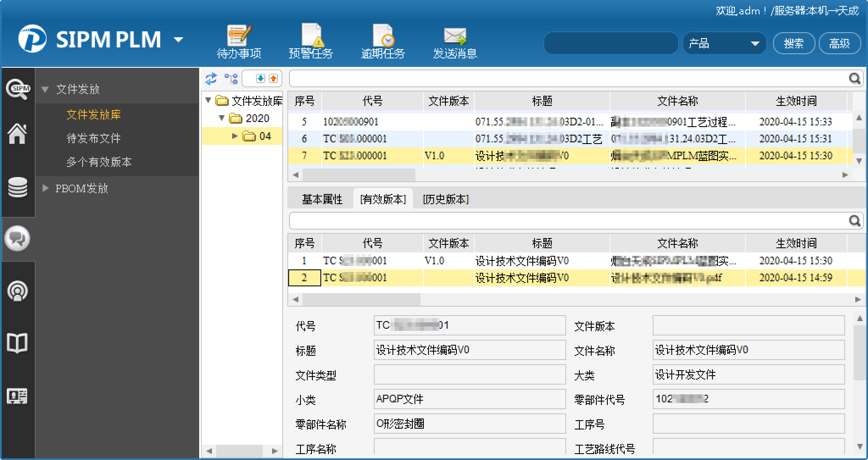This screenshot has height=460, width=868.
Task: Click the refresh icon above the tree
Action: pos(211,78)
